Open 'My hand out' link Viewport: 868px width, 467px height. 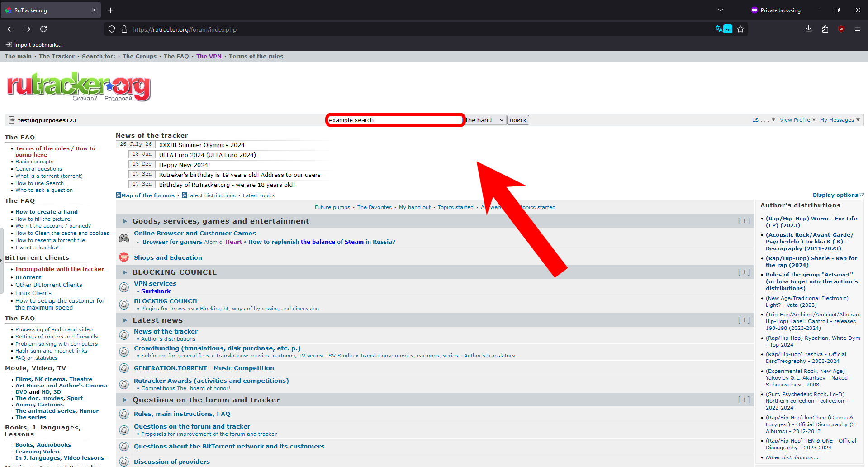pyautogui.click(x=415, y=207)
